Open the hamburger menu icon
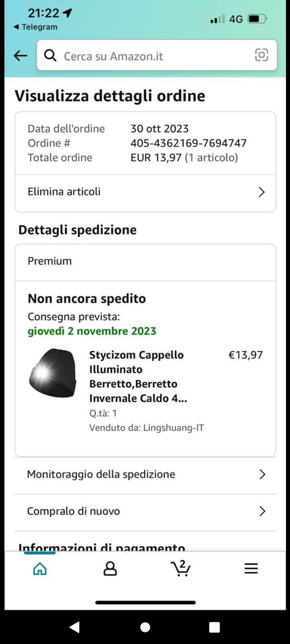Screen dimensions: 290x644 pos(251,568)
